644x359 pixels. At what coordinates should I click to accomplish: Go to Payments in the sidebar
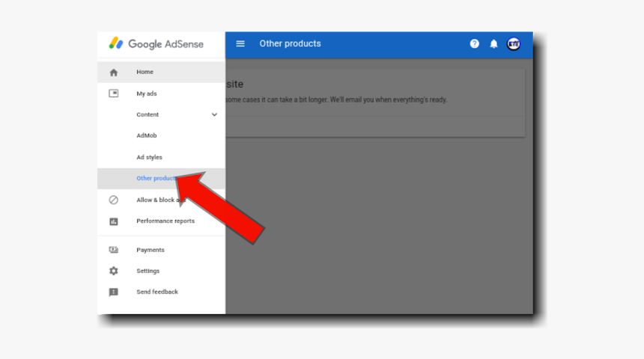coord(151,250)
